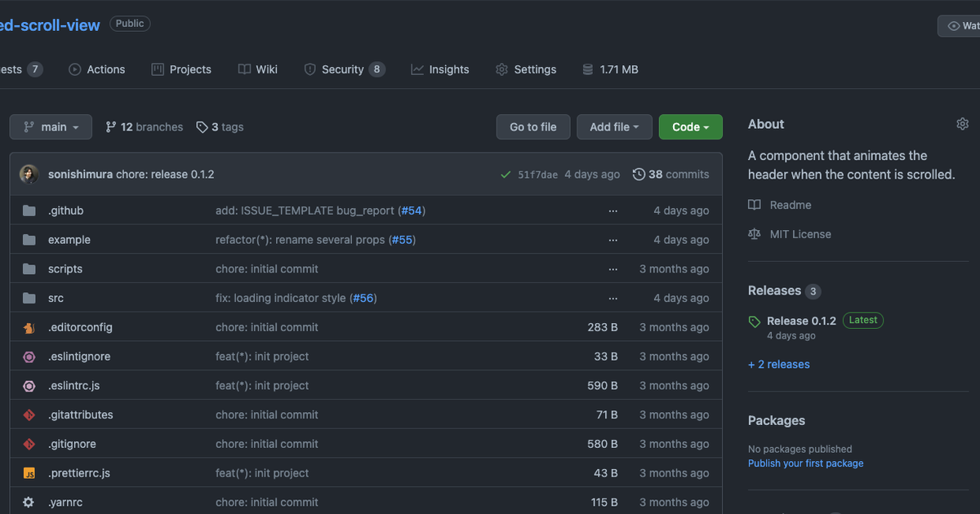Click the Go to file button
This screenshot has width=980, height=514.
533,127
